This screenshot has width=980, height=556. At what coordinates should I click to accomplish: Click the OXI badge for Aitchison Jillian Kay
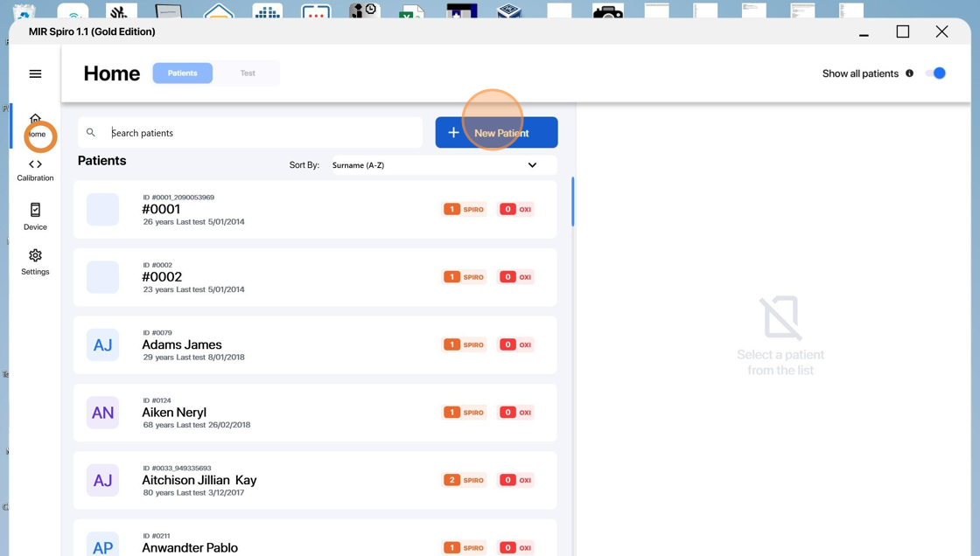(516, 481)
